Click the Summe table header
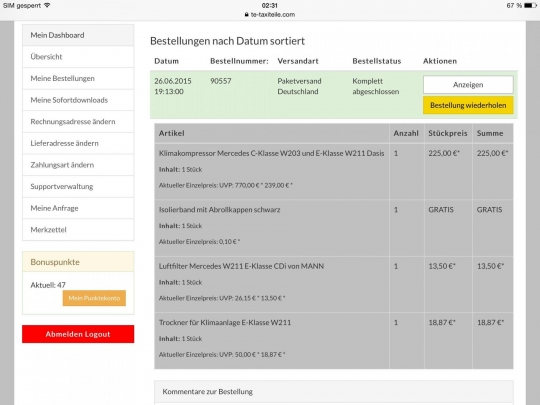The height and width of the screenshot is (405, 540). (490, 134)
